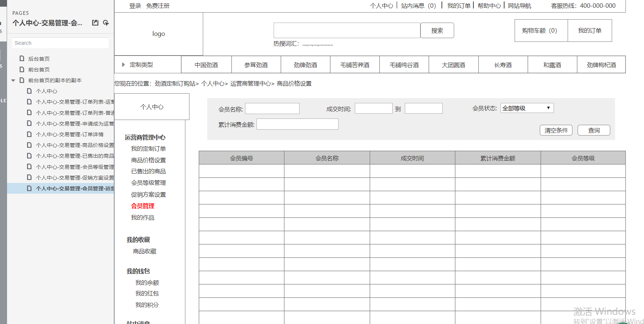Open 会员等级管理 in sidebar
Image resolution: width=644 pixels, height=324 pixels.
(148, 183)
